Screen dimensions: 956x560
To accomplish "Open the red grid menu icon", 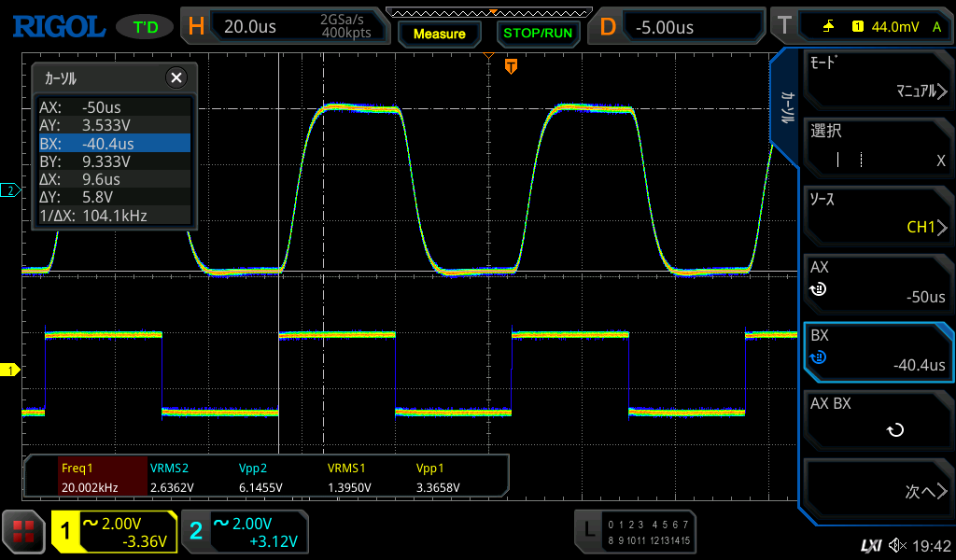I will tap(23, 533).
